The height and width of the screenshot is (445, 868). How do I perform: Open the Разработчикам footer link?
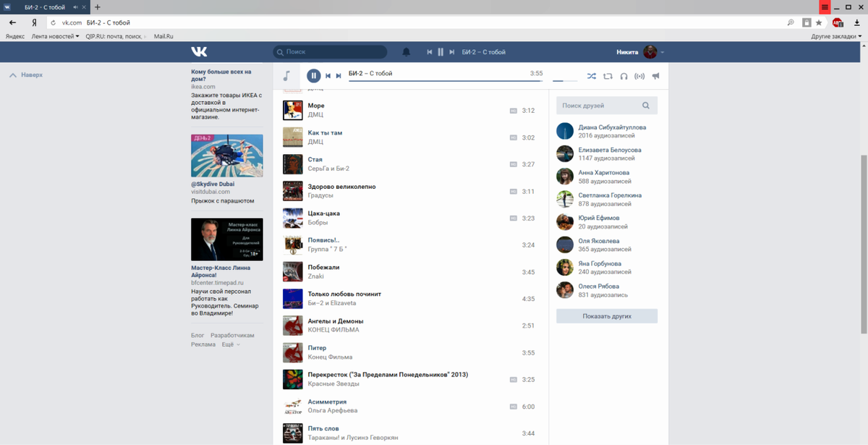click(232, 336)
